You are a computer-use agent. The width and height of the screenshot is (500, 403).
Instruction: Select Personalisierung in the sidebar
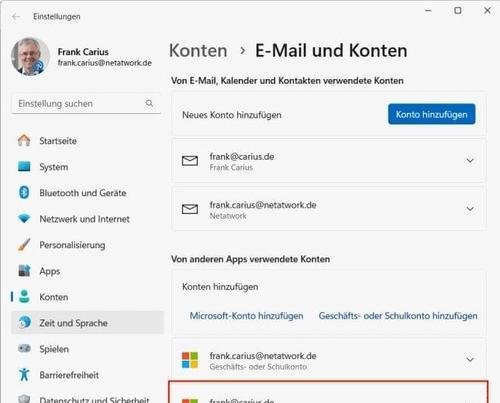[87, 245]
